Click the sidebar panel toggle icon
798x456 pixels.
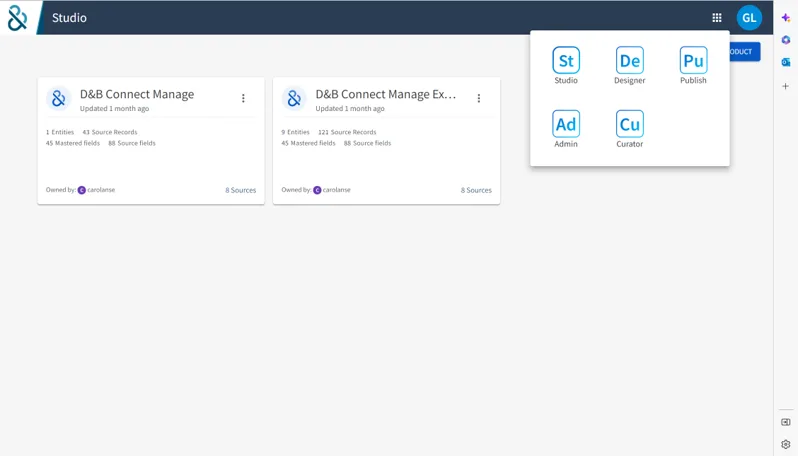[786, 422]
